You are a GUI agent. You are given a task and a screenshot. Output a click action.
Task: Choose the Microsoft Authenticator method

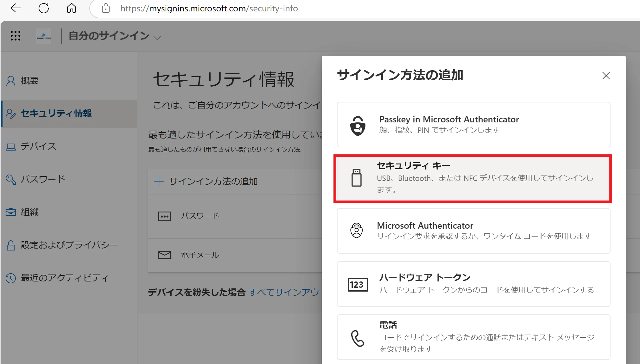pyautogui.click(x=473, y=231)
